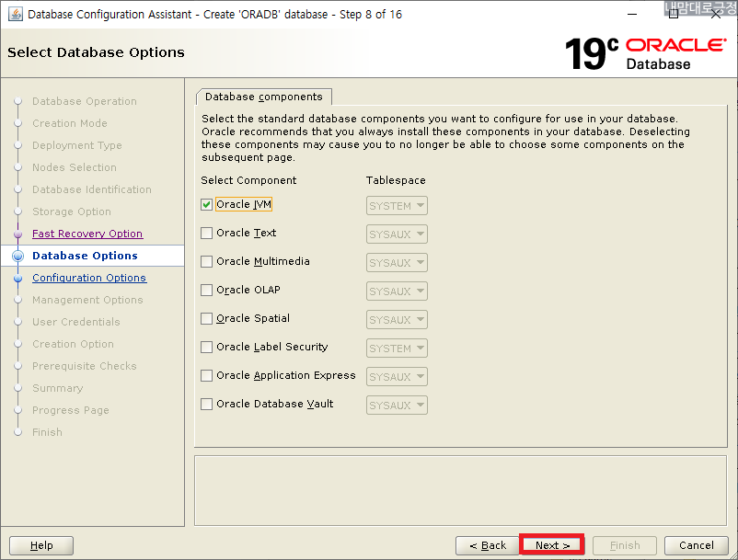Click the Database Identification step label
The image size is (738, 560).
click(92, 189)
